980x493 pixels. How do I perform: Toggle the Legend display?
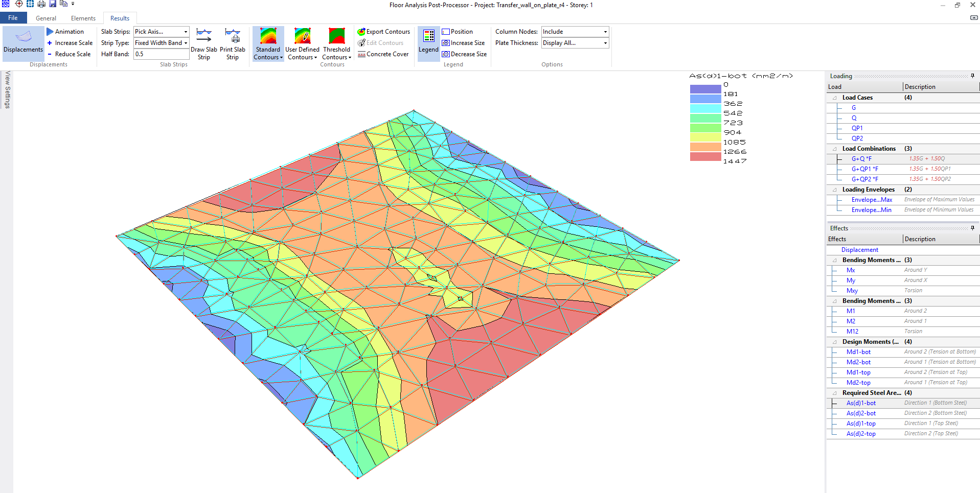428,43
